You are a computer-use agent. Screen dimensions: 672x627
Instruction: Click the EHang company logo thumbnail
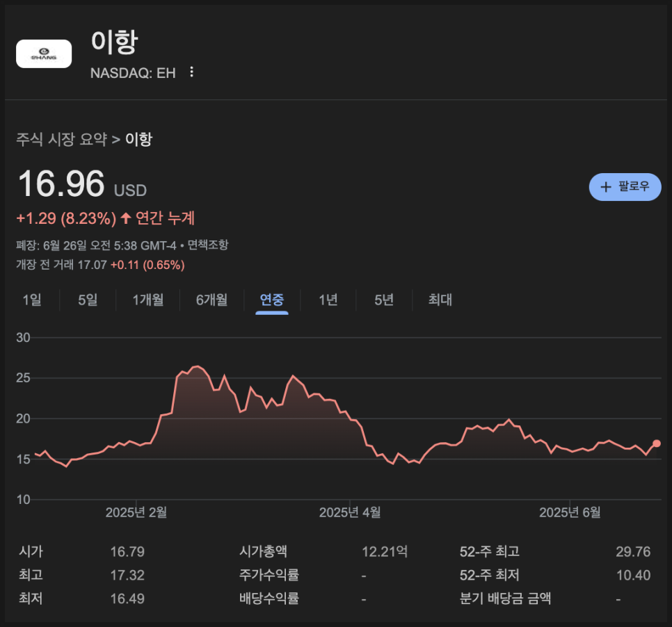[x=44, y=54]
